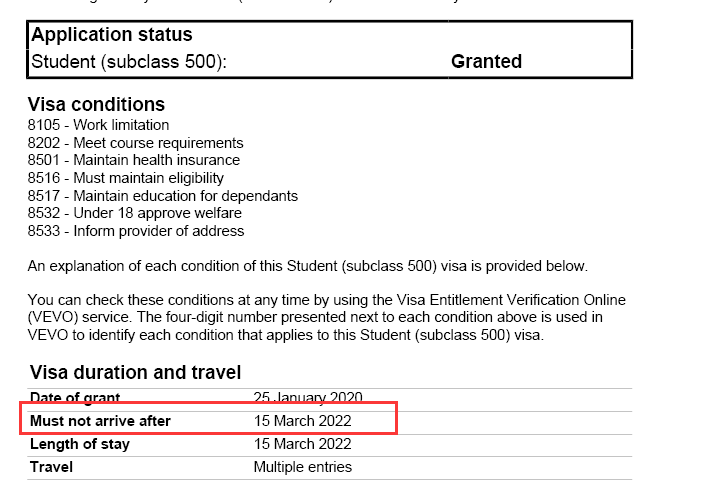Viewport: 713px width, 495px height.
Task: Select the date in the highlighted "Must not arrive after" row
Action: [x=302, y=421]
